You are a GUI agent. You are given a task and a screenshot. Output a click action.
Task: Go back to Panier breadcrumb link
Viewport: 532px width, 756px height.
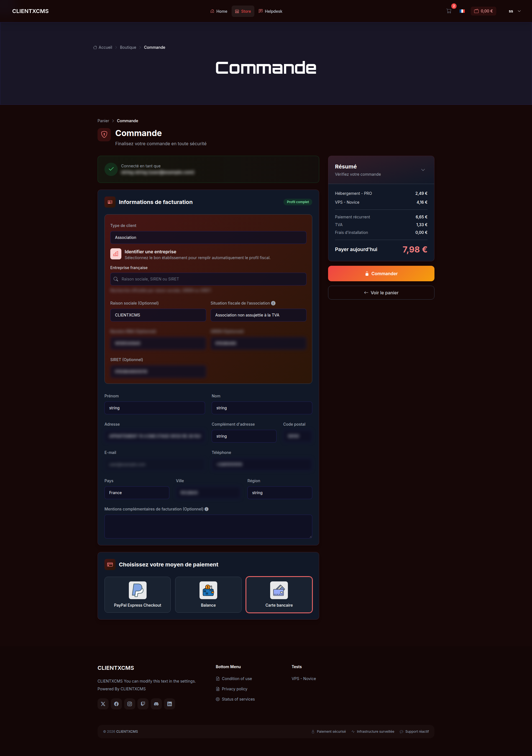click(103, 121)
